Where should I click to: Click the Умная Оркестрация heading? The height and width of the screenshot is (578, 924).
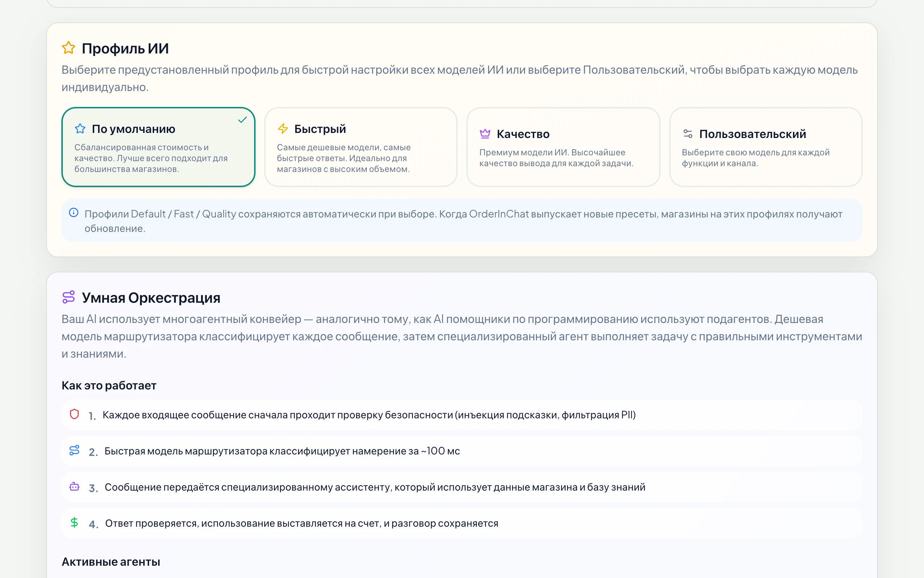151,298
